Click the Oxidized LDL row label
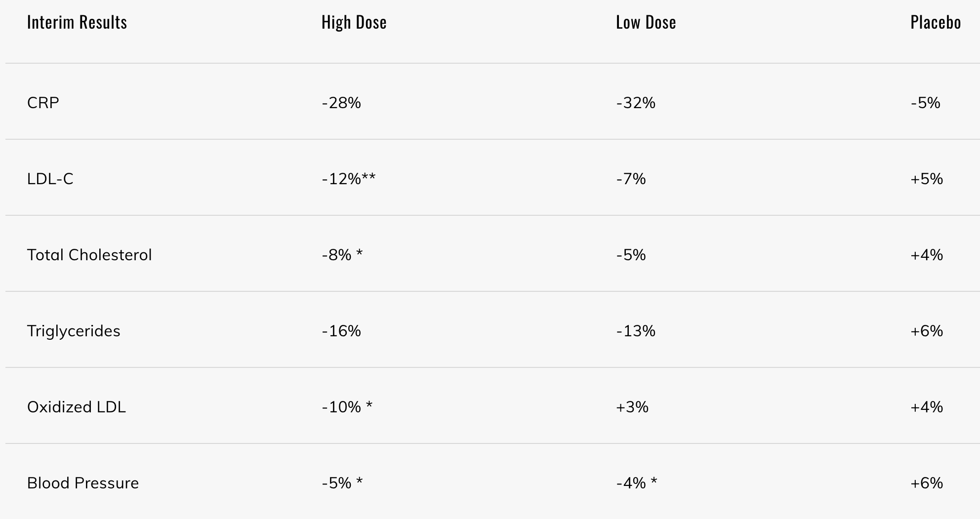Viewport: 980px width, 519px height. click(77, 407)
